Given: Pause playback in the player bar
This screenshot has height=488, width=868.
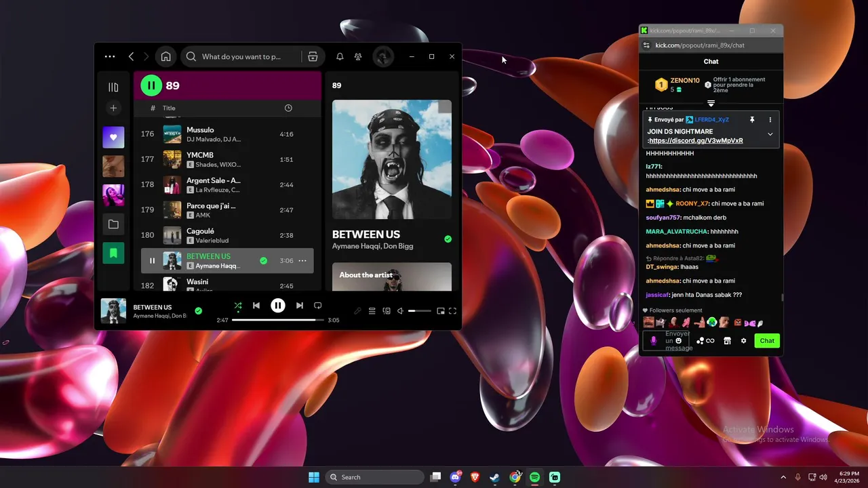Looking at the screenshot, I should pos(278,306).
